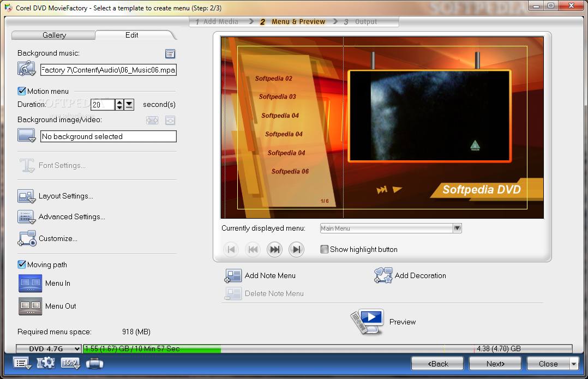Image resolution: width=588 pixels, height=379 pixels.
Task: Click the next-page arrows in DVD menu preview
Action: point(382,190)
